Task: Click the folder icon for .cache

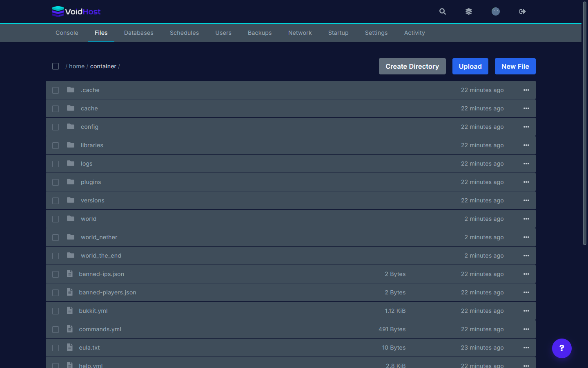Action: (71, 90)
